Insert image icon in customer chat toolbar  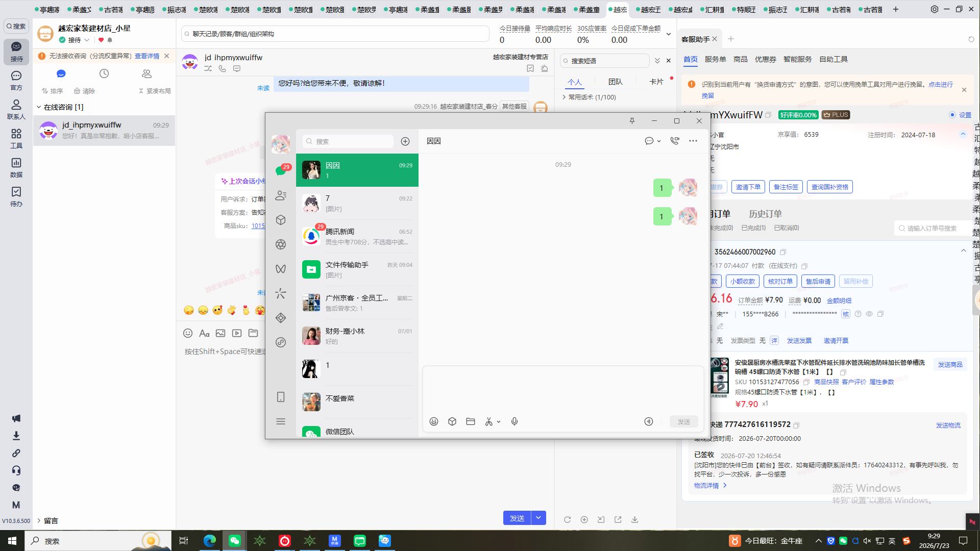(220, 333)
